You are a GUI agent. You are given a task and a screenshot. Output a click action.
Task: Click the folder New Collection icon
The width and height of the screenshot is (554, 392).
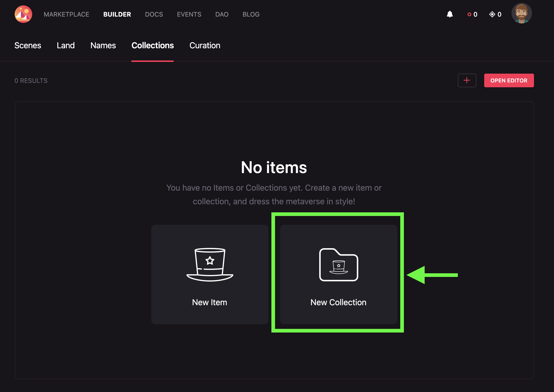click(x=339, y=265)
